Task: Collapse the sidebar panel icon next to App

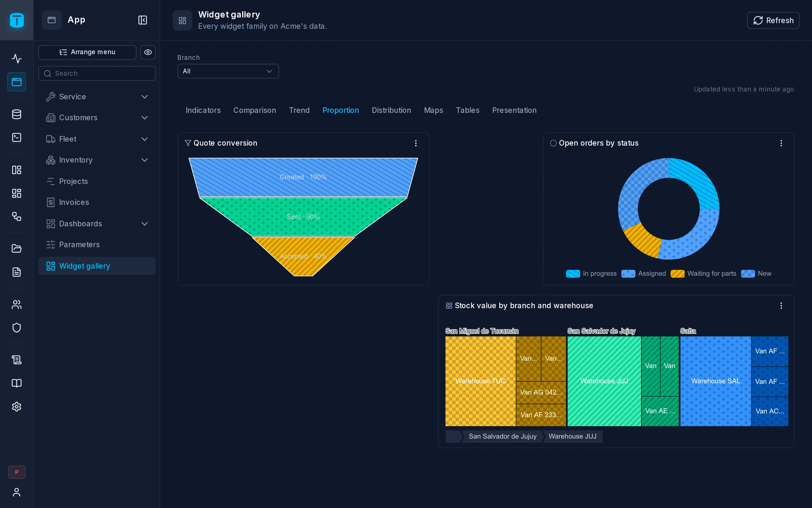Action: point(143,20)
